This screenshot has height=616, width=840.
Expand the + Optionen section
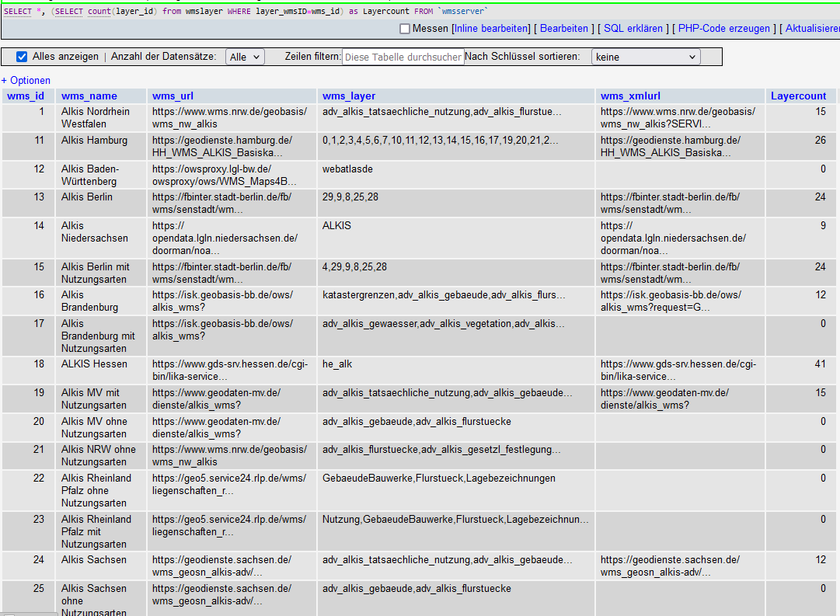[26, 80]
